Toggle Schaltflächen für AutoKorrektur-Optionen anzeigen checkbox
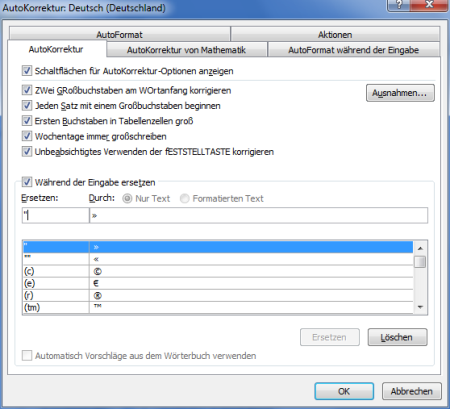 (x=27, y=71)
